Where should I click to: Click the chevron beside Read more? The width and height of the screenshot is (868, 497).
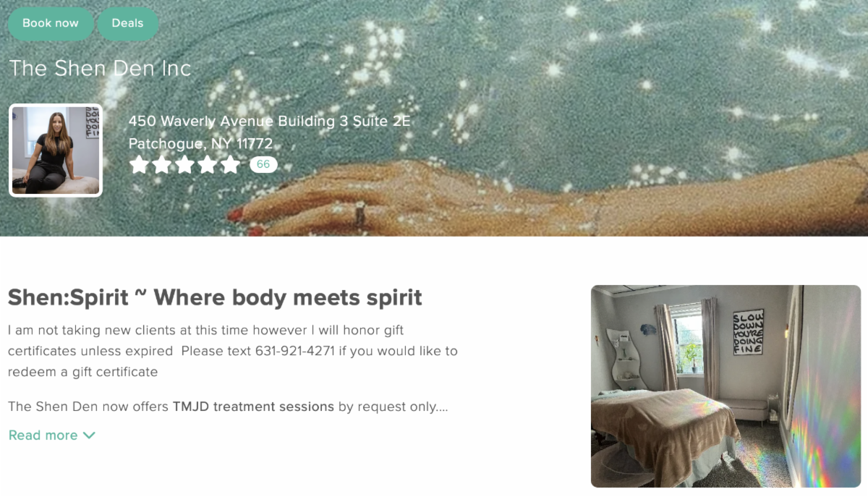click(89, 435)
